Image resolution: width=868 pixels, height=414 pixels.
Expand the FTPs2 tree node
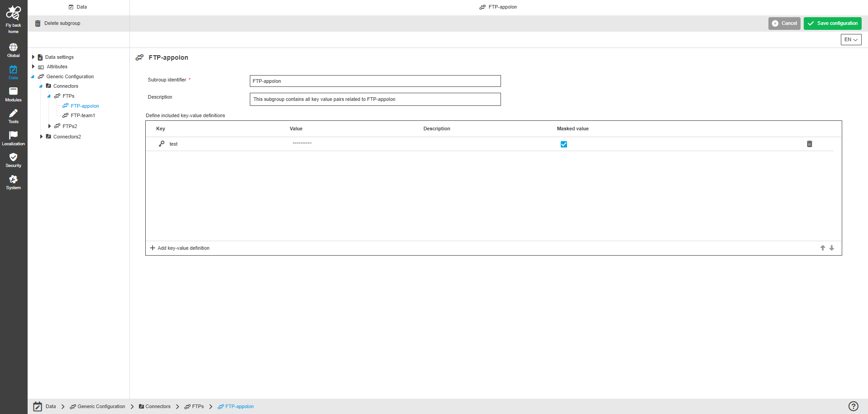49,126
